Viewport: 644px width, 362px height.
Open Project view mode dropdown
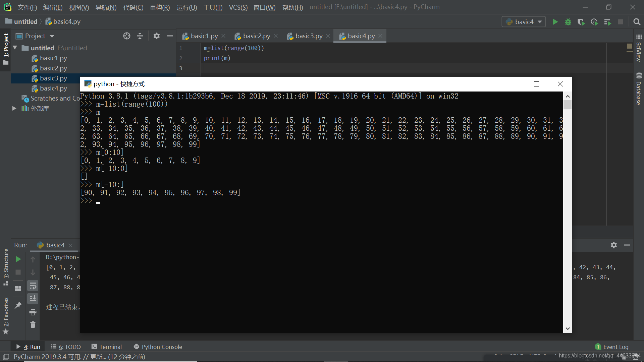(52, 36)
